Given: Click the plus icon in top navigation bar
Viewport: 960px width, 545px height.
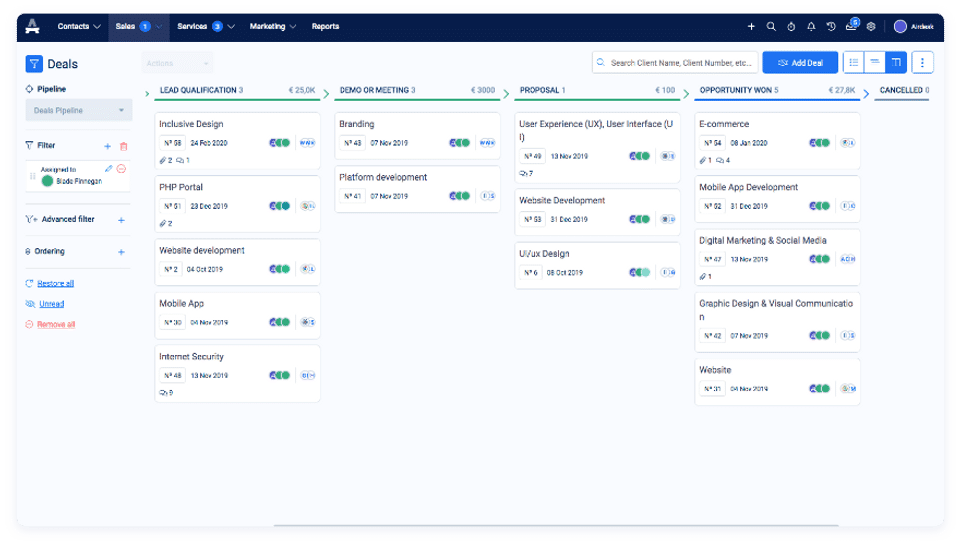Looking at the screenshot, I should [x=751, y=26].
